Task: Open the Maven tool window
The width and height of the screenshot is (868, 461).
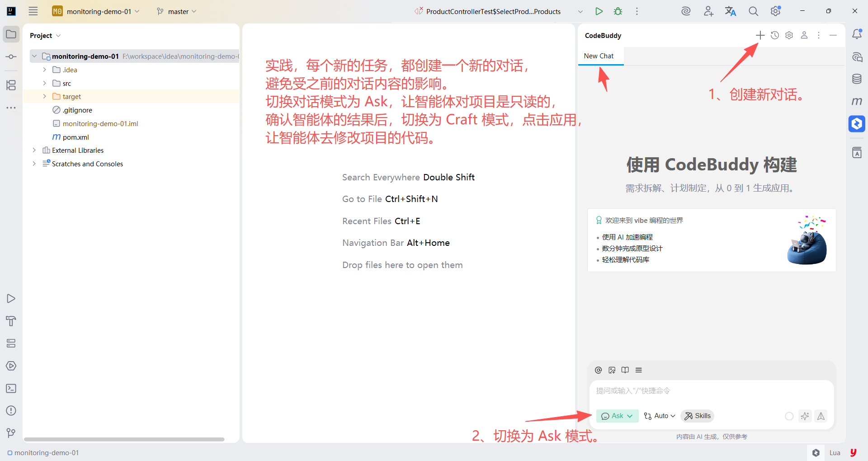Action: [x=857, y=101]
